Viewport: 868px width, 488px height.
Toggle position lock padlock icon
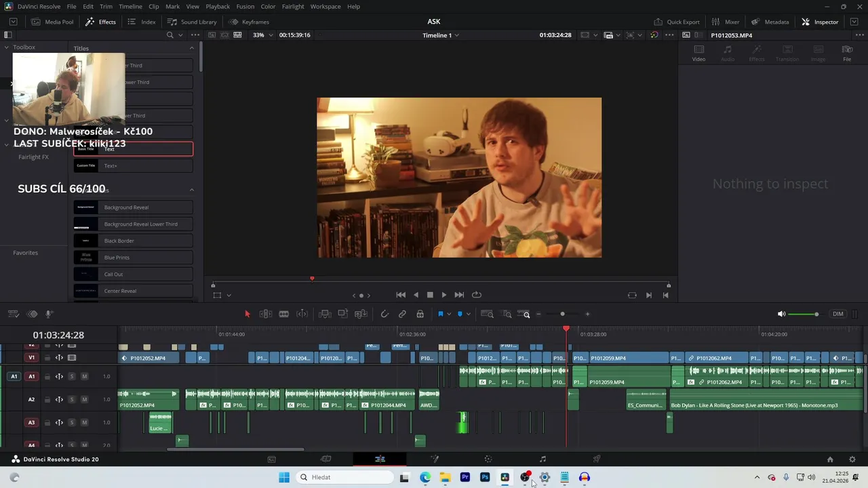tap(420, 314)
